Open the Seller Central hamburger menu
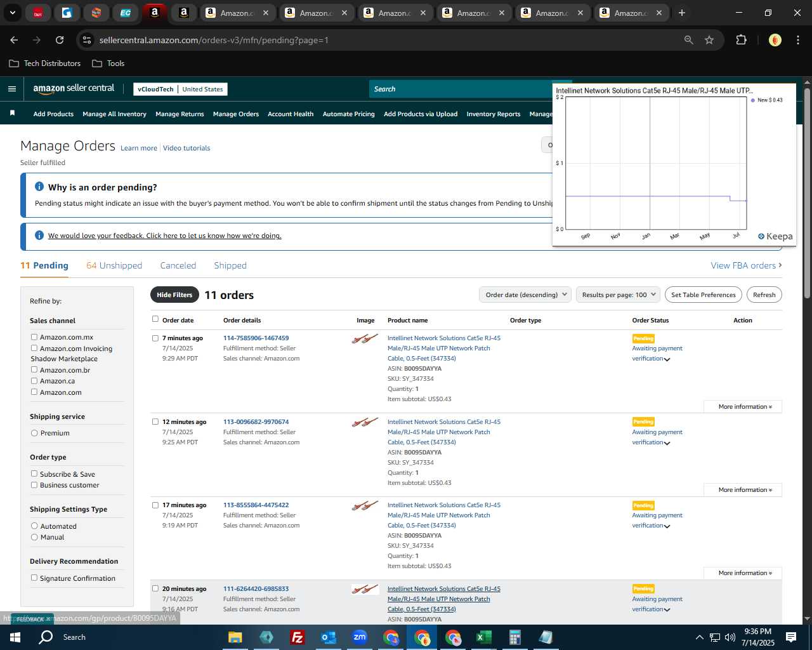The height and width of the screenshot is (650, 812). click(x=12, y=89)
